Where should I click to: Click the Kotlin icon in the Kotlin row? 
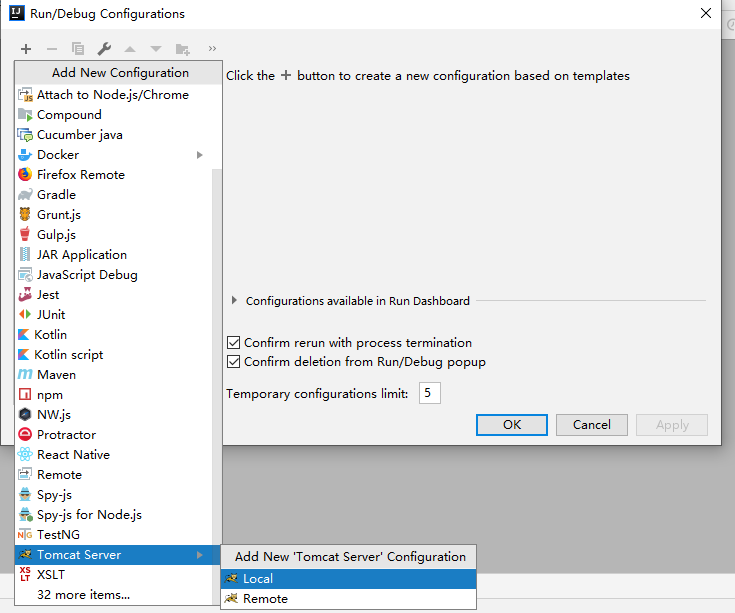tap(23, 335)
